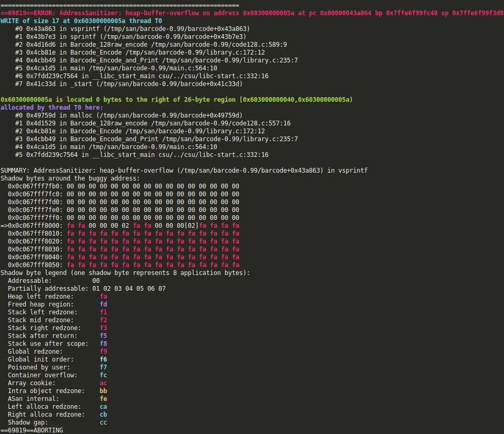Select shadow row 0x0c067fff8050
Image resolution: width=504 pixels, height=434 pixels.
tap(123, 265)
